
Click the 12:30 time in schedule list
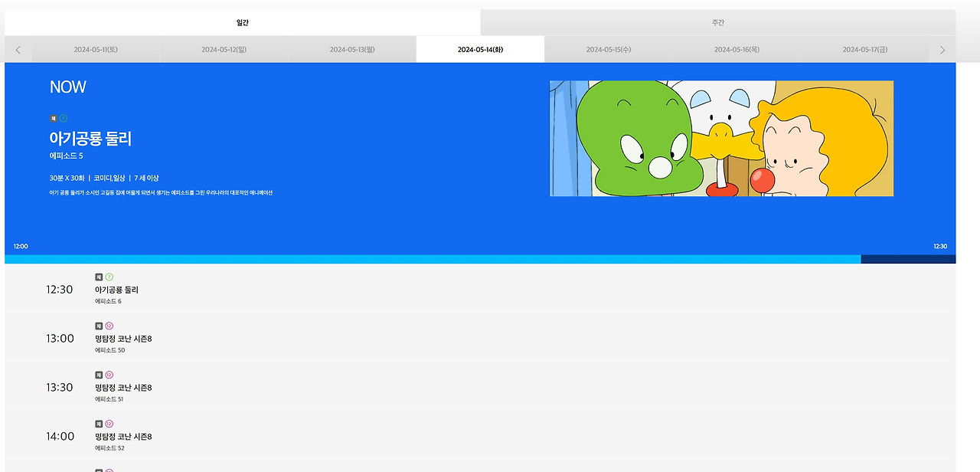tap(60, 290)
